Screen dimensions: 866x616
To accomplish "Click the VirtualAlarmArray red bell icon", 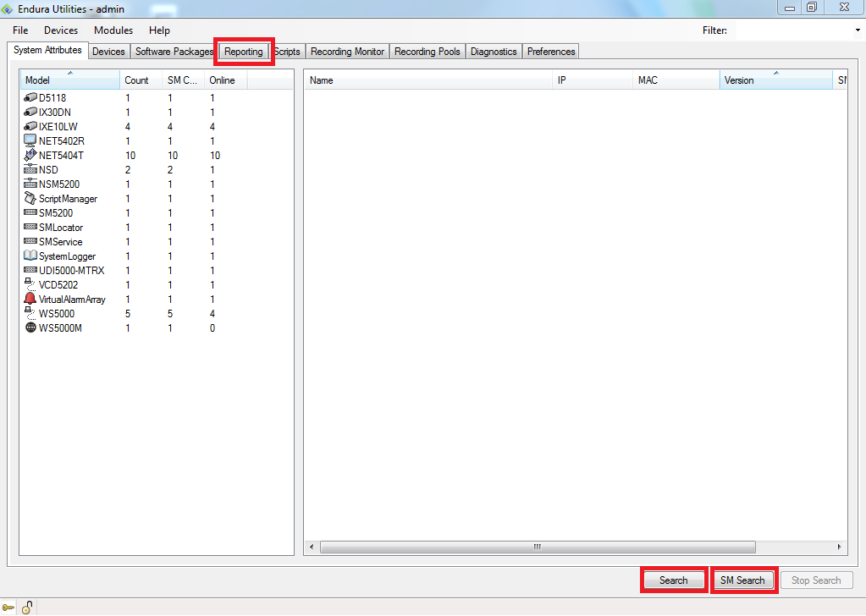I will point(30,299).
